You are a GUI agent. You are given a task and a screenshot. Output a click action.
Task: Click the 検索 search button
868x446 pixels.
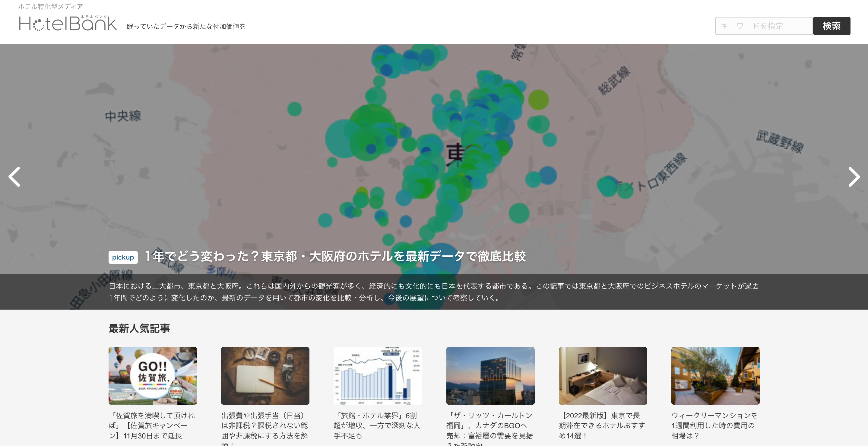[x=831, y=26]
